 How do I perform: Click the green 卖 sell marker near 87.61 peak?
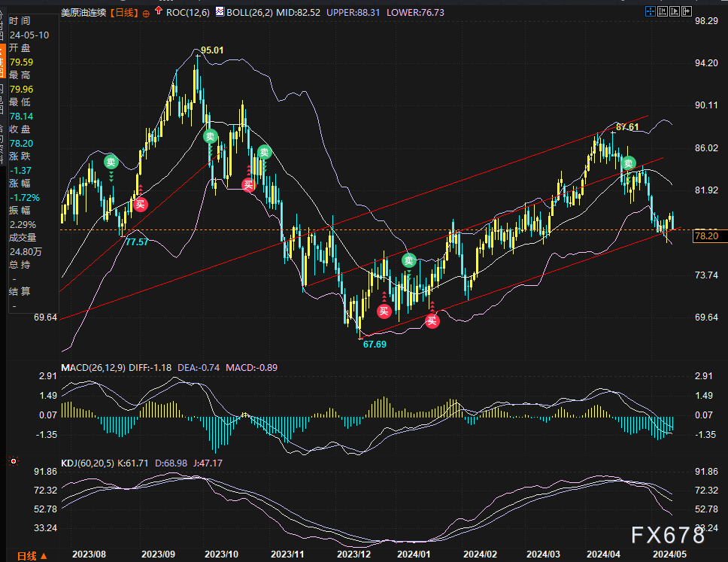pos(627,163)
